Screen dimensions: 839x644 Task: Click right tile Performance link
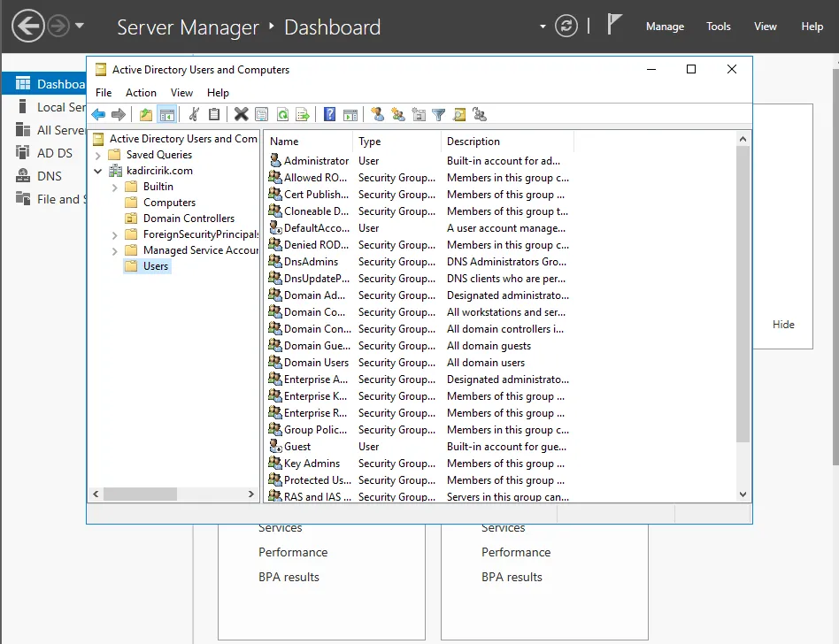point(516,552)
